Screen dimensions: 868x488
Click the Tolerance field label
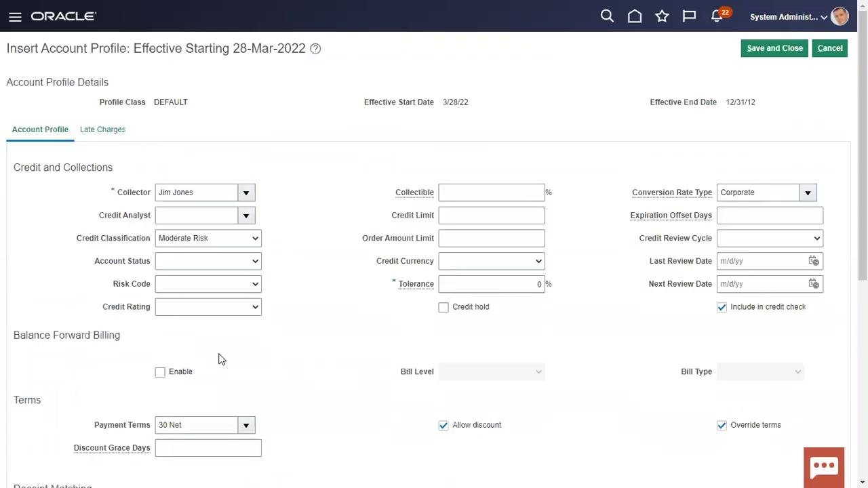[x=416, y=284]
